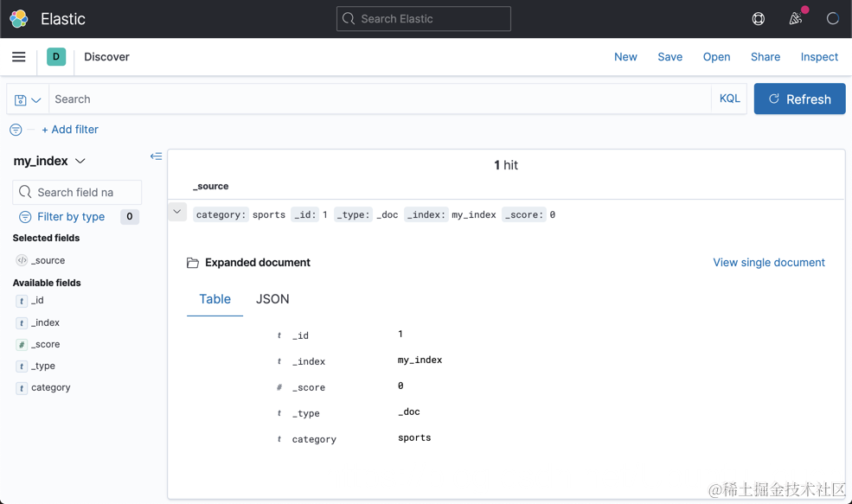Click Save in the top menu
The height and width of the screenshot is (504, 852).
click(x=670, y=57)
